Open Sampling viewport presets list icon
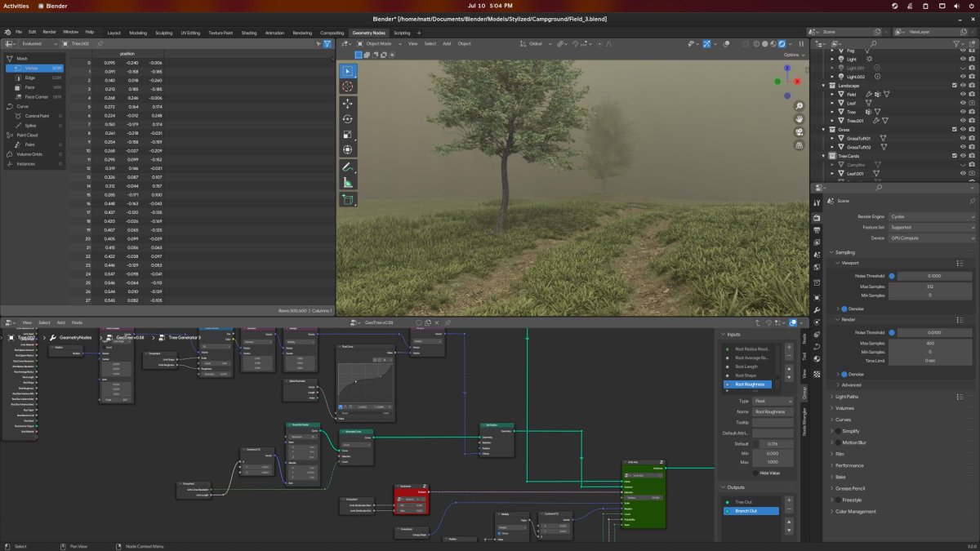This screenshot has width=980, height=551. tap(960, 263)
